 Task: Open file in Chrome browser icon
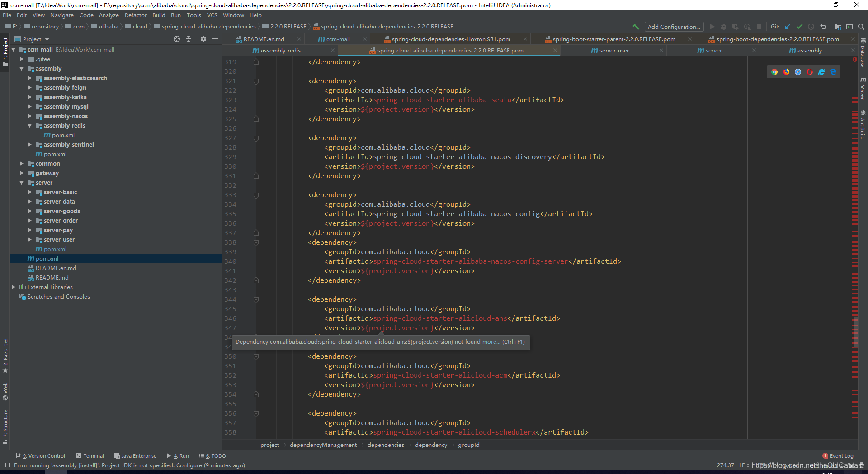774,72
